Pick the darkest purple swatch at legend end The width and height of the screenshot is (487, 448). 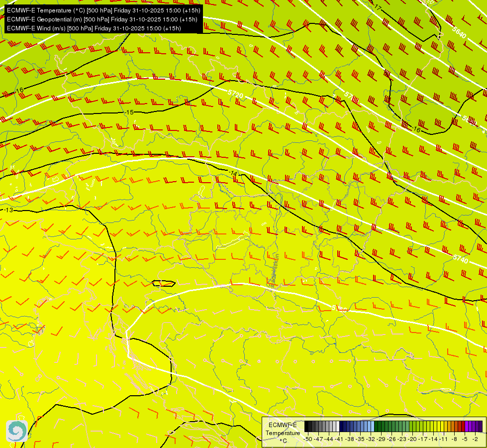[x=481, y=426]
